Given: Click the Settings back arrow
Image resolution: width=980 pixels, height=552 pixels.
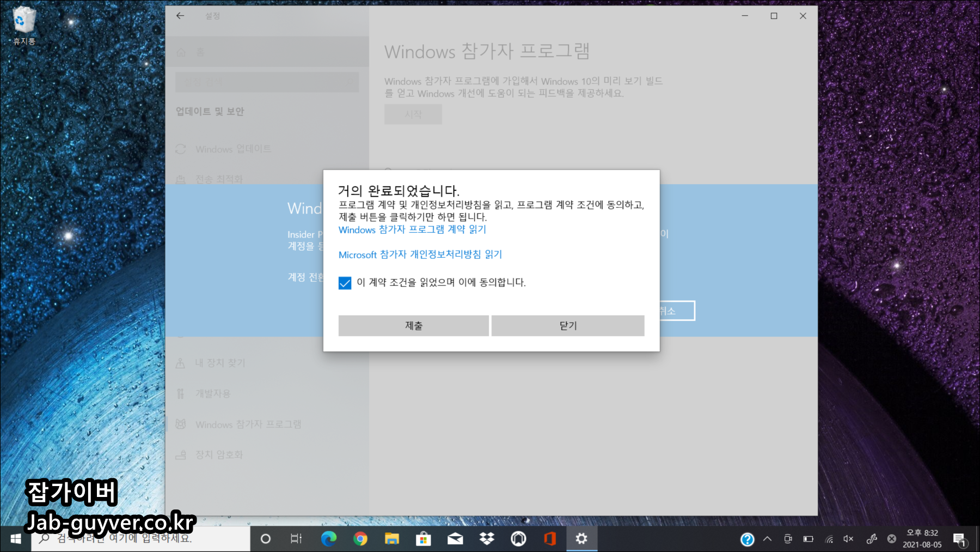Looking at the screenshot, I should (x=180, y=16).
